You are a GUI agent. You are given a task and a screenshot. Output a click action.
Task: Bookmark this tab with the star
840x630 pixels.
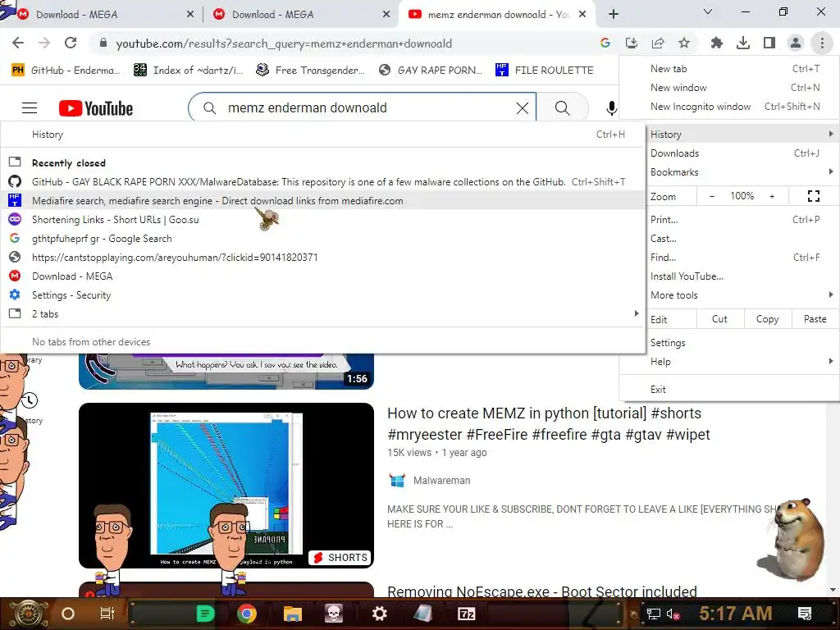click(684, 43)
